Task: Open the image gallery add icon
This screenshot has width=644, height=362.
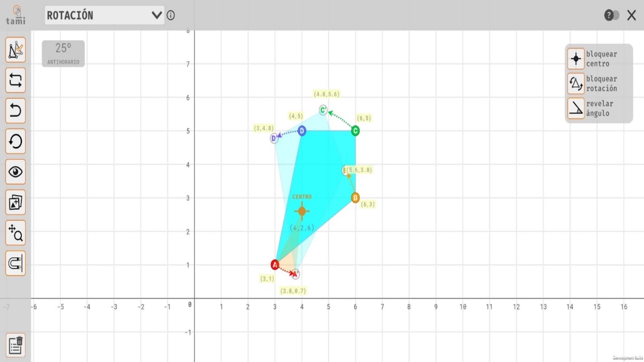Action: [15, 202]
